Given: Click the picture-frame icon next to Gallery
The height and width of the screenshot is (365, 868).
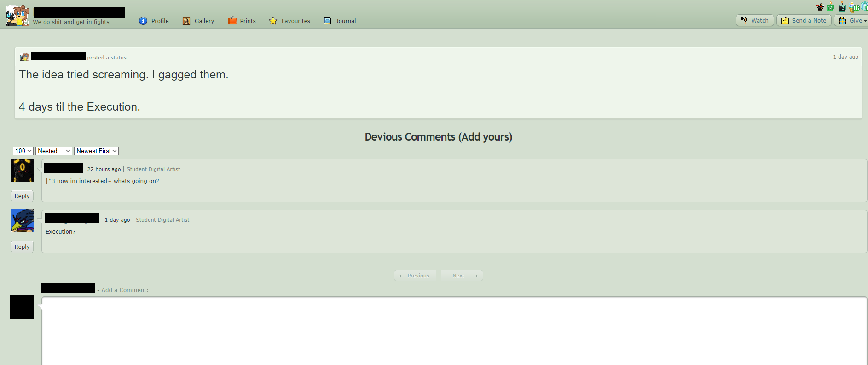Looking at the screenshot, I should click(186, 21).
